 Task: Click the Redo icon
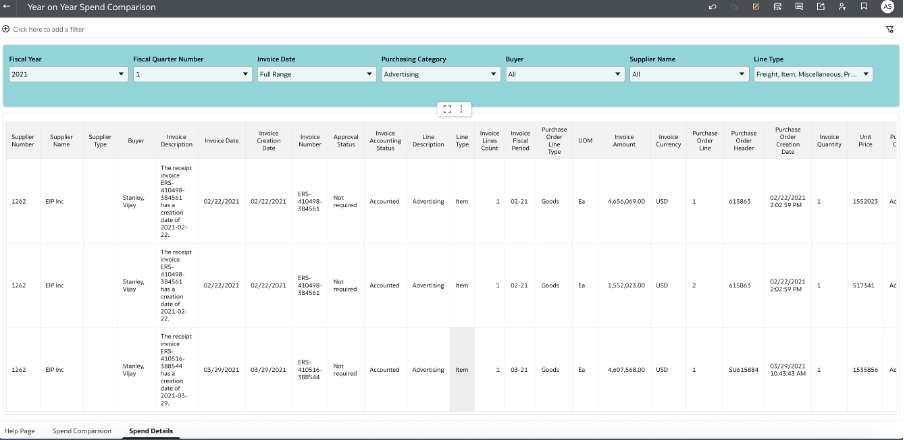coord(734,7)
